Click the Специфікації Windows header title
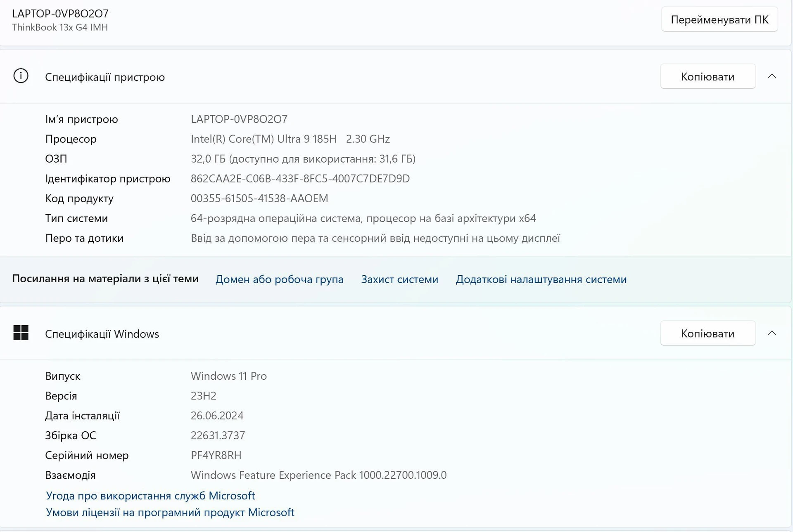This screenshot has width=793, height=532. point(102,334)
